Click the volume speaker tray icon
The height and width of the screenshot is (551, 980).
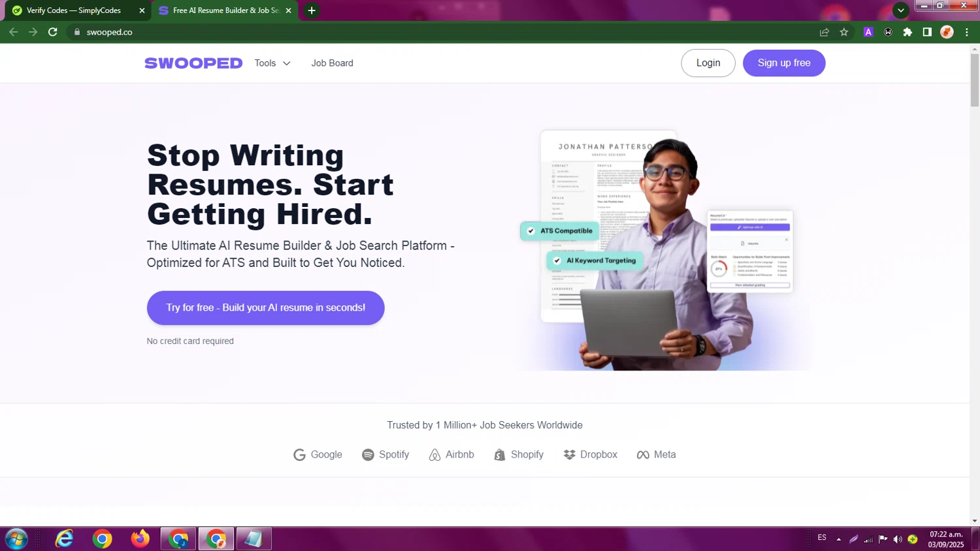898,539
